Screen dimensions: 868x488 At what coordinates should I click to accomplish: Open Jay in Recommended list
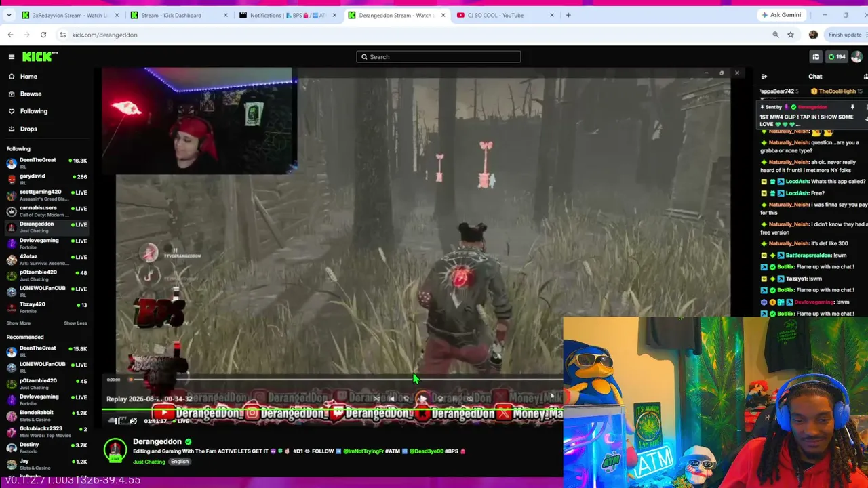click(x=47, y=462)
